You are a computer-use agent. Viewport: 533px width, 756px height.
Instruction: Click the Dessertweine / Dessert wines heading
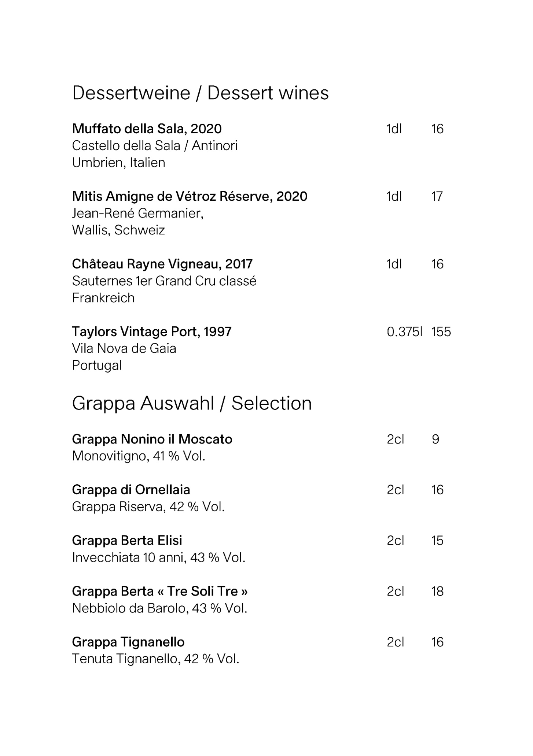click(200, 93)
